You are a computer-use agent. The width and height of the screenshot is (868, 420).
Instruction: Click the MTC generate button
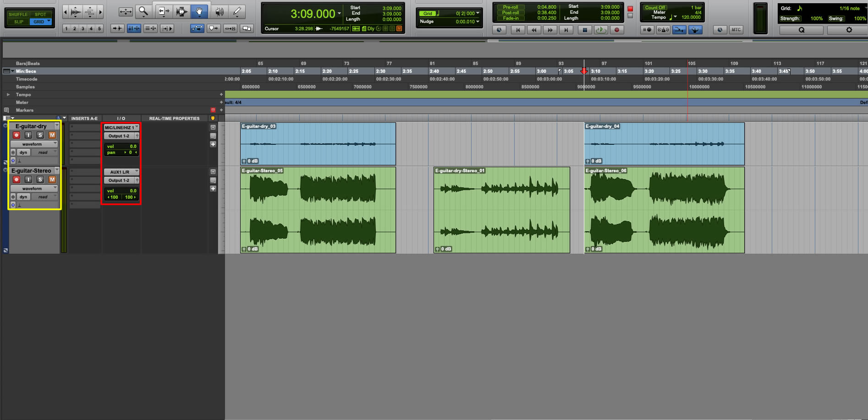tap(736, 30)
